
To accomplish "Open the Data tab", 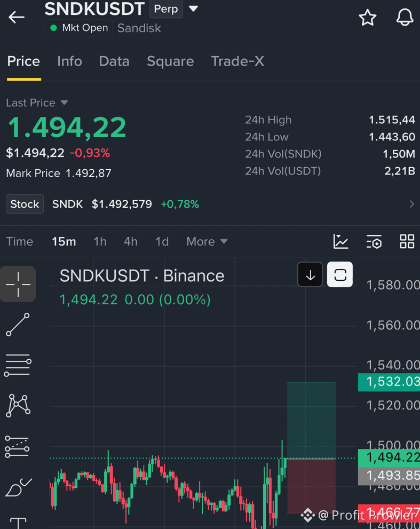I will [x=114, y=61].
